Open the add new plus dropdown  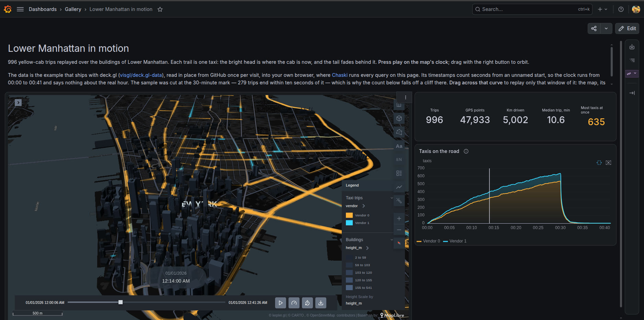(602, 9)
